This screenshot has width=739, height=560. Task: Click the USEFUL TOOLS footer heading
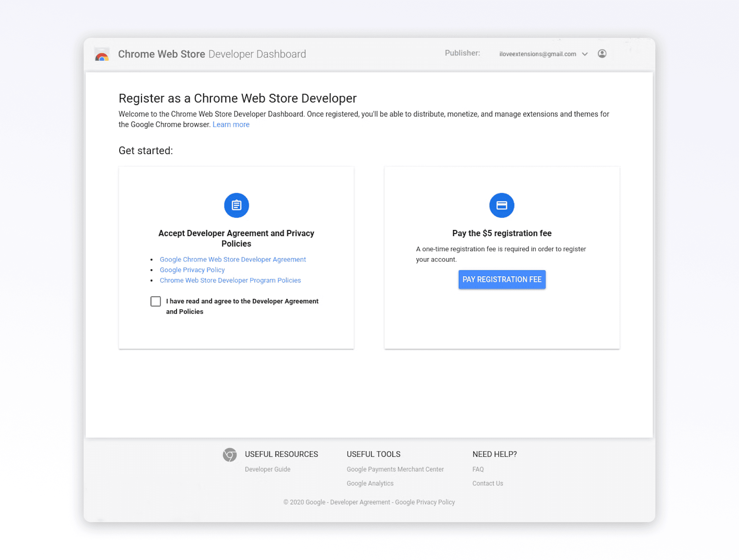point(373,454)
